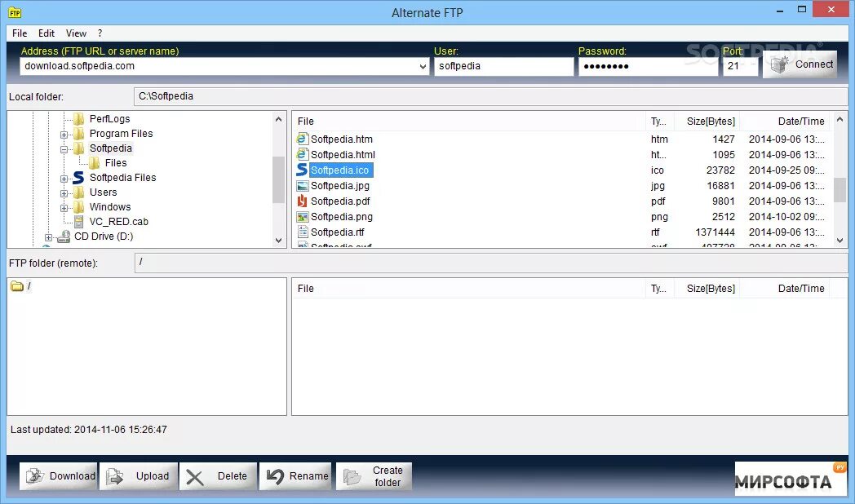Sort local files by Date/Time header
The height and width of the screenshot is (504, 855).
[784, 122]
